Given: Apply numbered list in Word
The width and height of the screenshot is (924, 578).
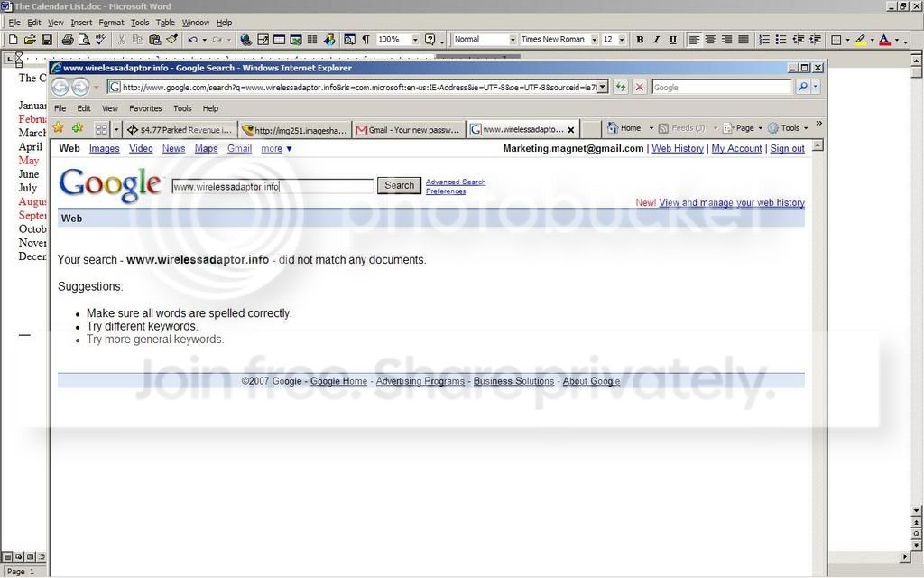Looking at the screenshot, I should pos(764,40).
